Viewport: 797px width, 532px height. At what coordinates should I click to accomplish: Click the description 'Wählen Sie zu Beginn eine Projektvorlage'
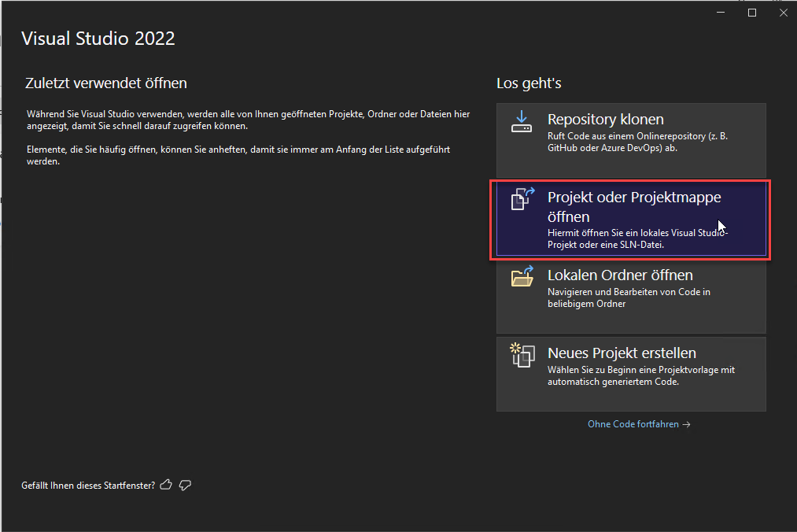click(x=641, y=376)
